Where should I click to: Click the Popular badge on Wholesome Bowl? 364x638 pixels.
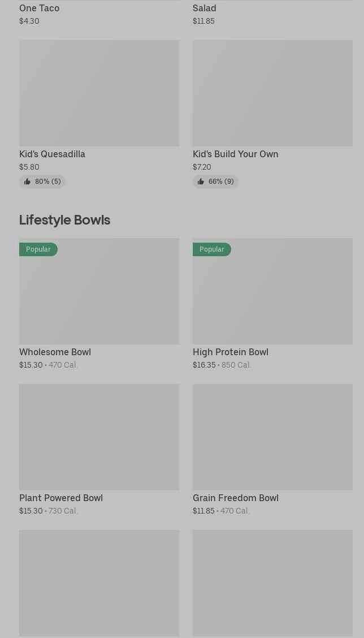pos(38,249)
